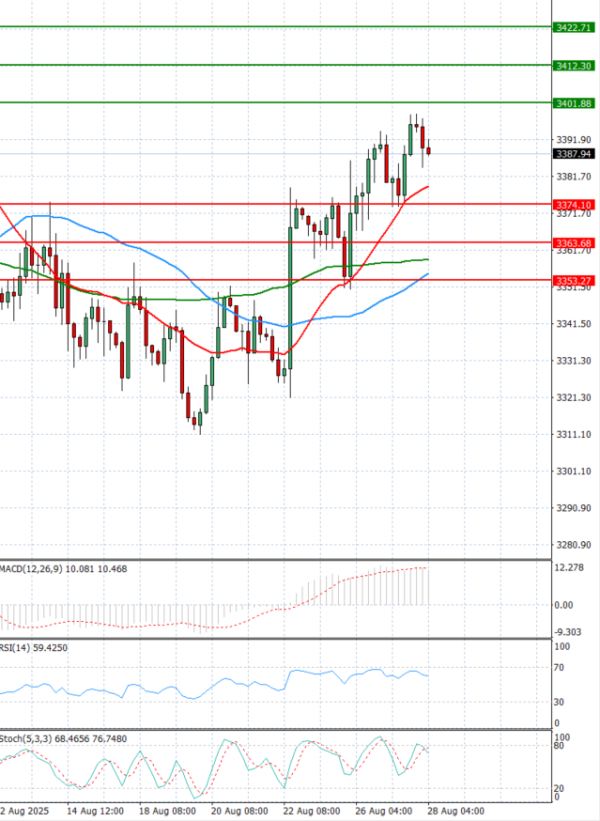Click the 3422.71 green price level label
Image resolution: width=600 pixels, height=821 pixels.
[574, 27]
